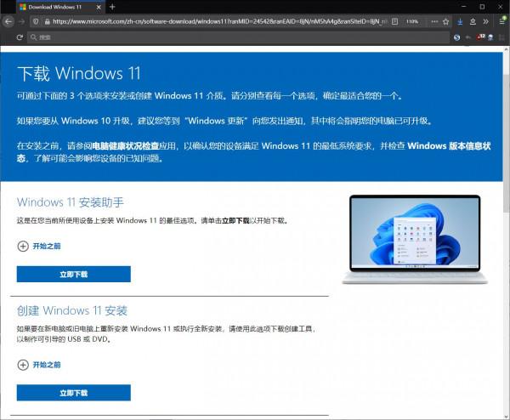Click the URL address field
This screenshot has height=420, width=510.
click(x=219, y=21)
